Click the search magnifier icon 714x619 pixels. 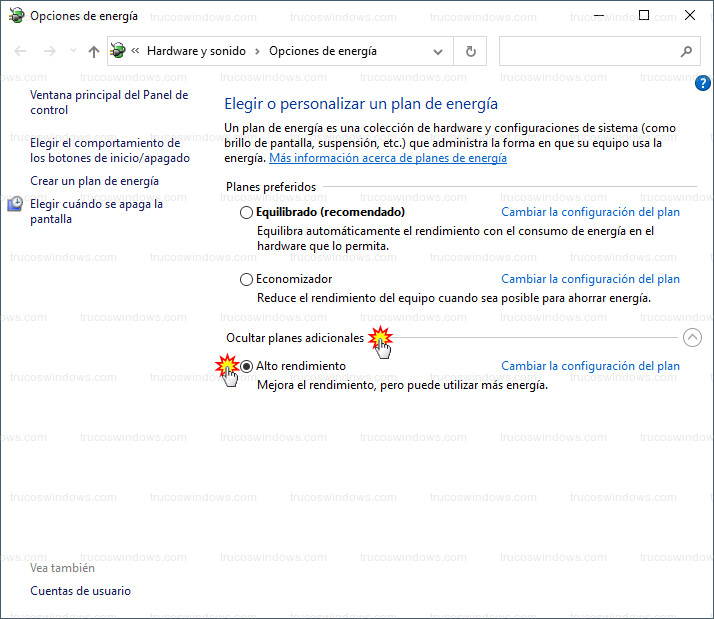tap(686, 51)
